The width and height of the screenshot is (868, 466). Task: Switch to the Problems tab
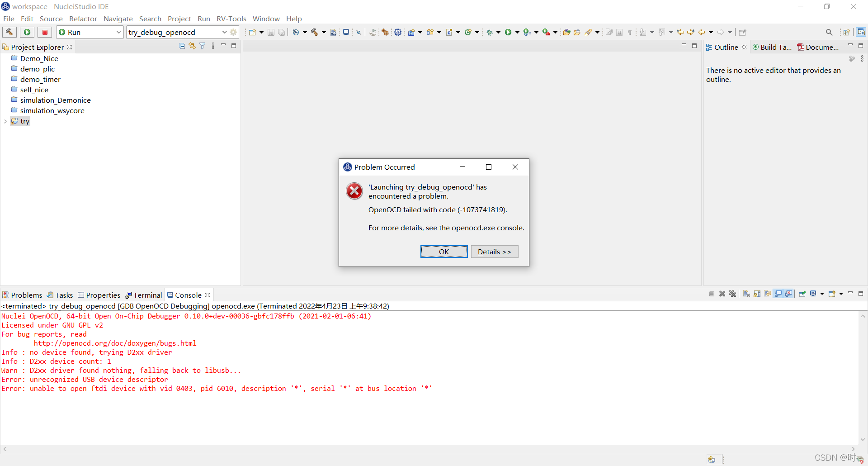point(26,295)
